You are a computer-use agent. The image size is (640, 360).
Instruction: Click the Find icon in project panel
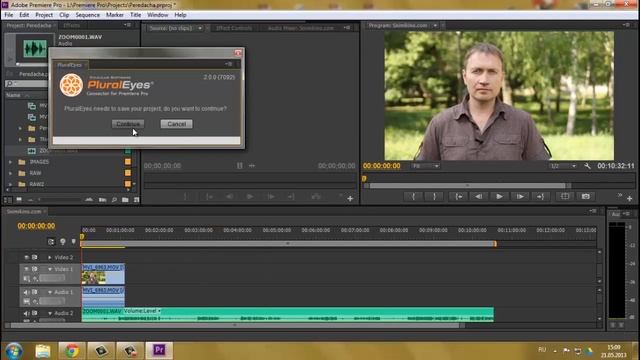[114, 200]
